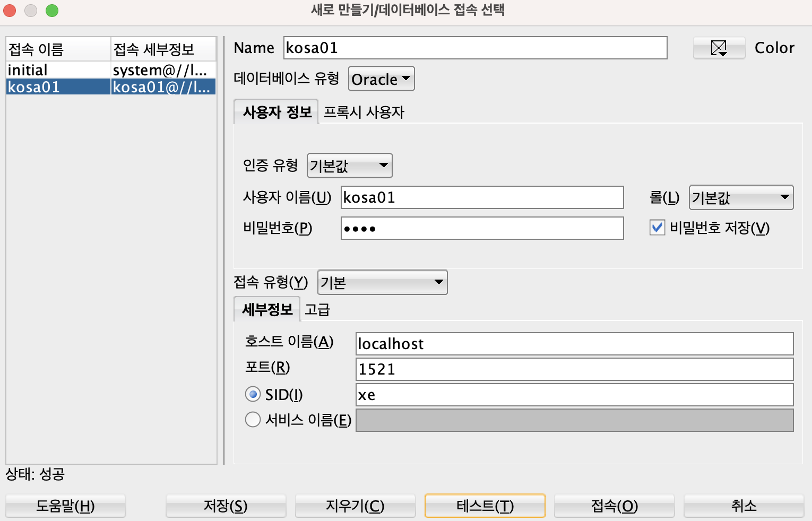
Task: Open the 롤 기본값 dropdown
Action: (x=741, y=198)
